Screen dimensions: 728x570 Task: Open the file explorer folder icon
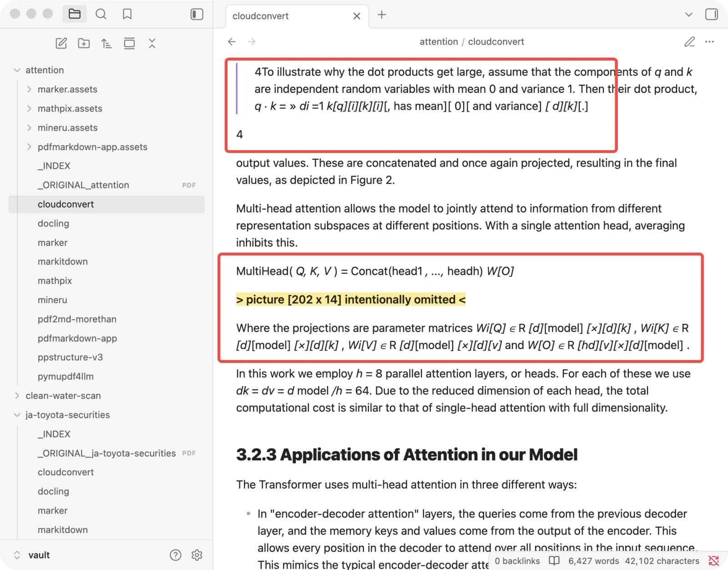coord(75,14)
